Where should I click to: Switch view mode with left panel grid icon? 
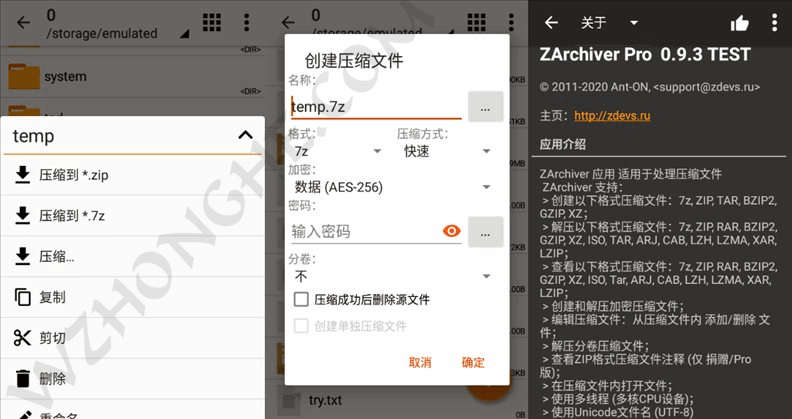(x=212, y=22)
